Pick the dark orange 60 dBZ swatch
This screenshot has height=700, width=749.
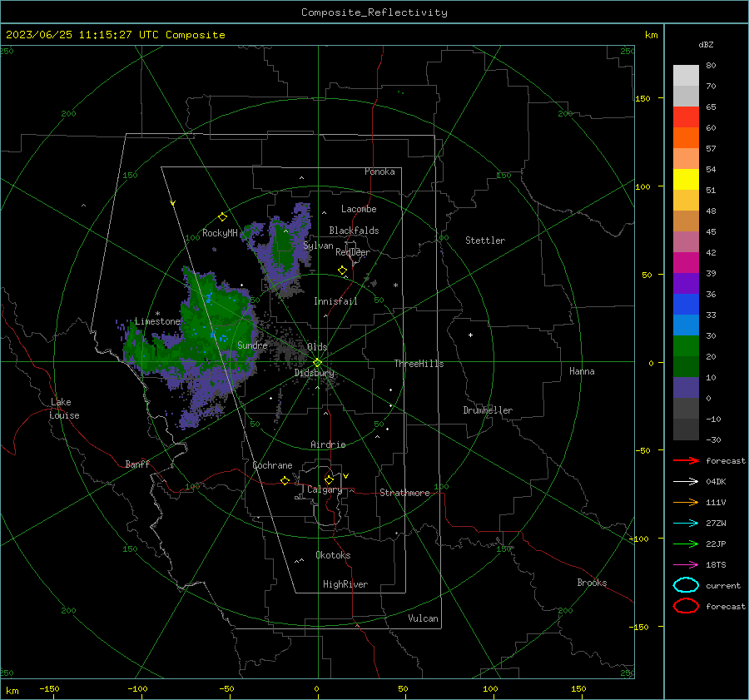click(x=686, y=137)
